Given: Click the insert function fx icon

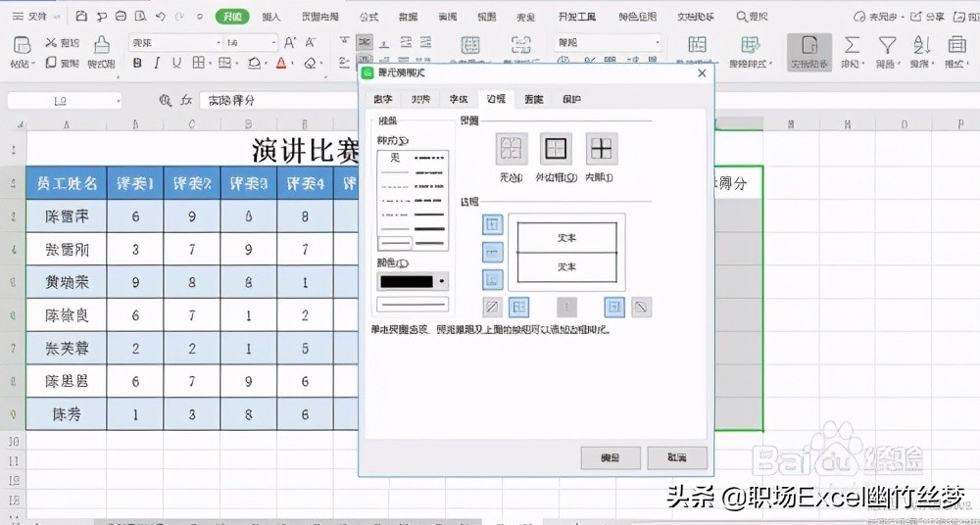Looking at the screenshot, I should tap(186, 100).
